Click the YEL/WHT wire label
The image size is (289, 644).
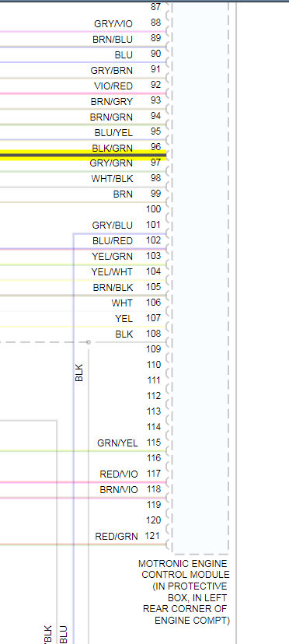pyautogui.click(x=112, y=272)
